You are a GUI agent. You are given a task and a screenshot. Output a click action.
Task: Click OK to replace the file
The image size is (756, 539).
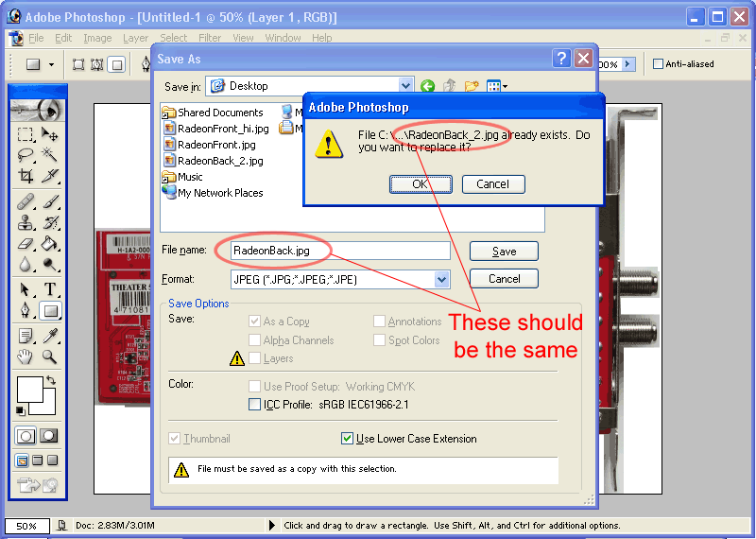click(x=421, y=183)
